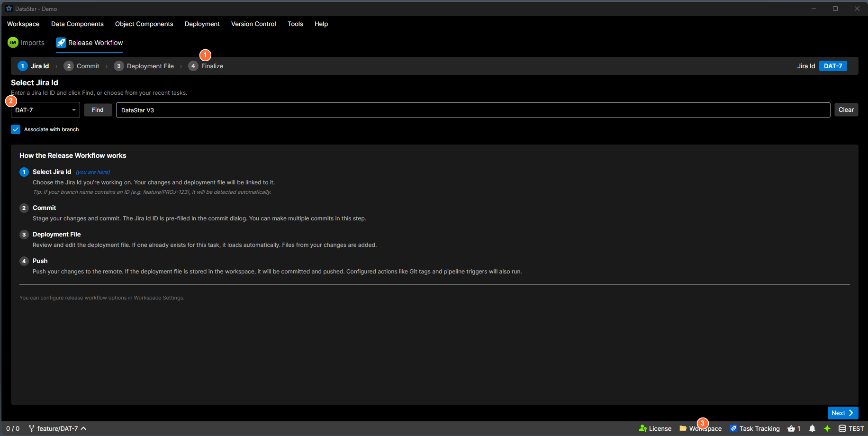Image resolution: width=868 pixels, height=436 pixels.
Task: Go to step 4 Finalize
Action: (x=206, y=66)
